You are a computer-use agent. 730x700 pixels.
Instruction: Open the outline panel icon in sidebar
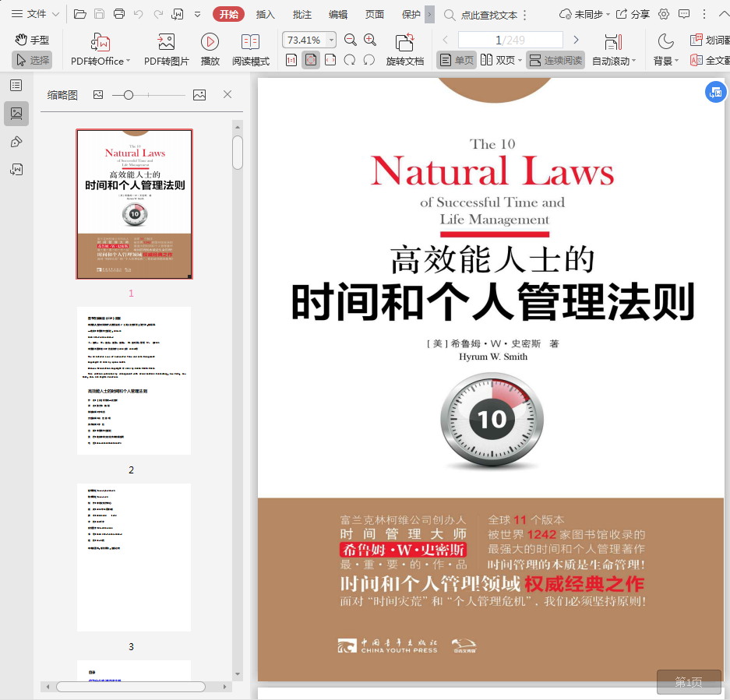pyautogui.click(x=16, y=85)
